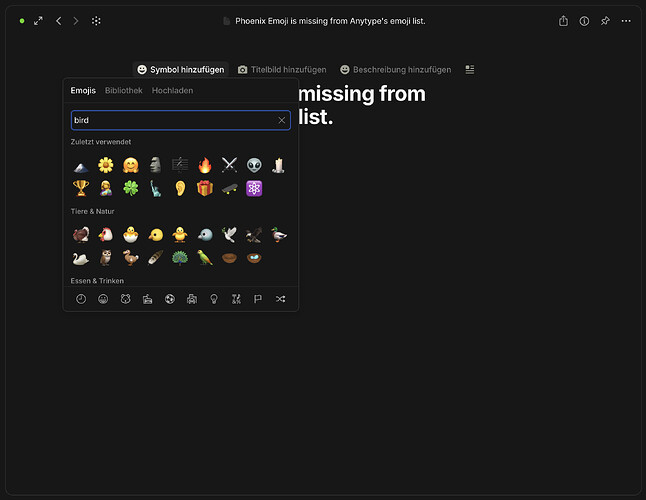Choose the white dove emoji
The width and height of the screenshot is (646, 500).
pos(229,235)
